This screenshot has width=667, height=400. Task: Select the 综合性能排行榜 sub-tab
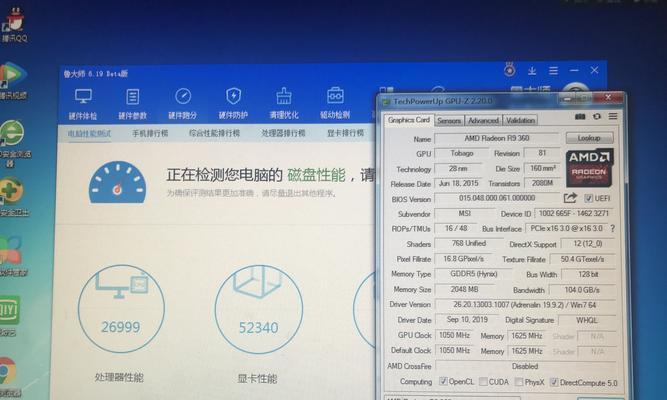[x=214, y=134]
